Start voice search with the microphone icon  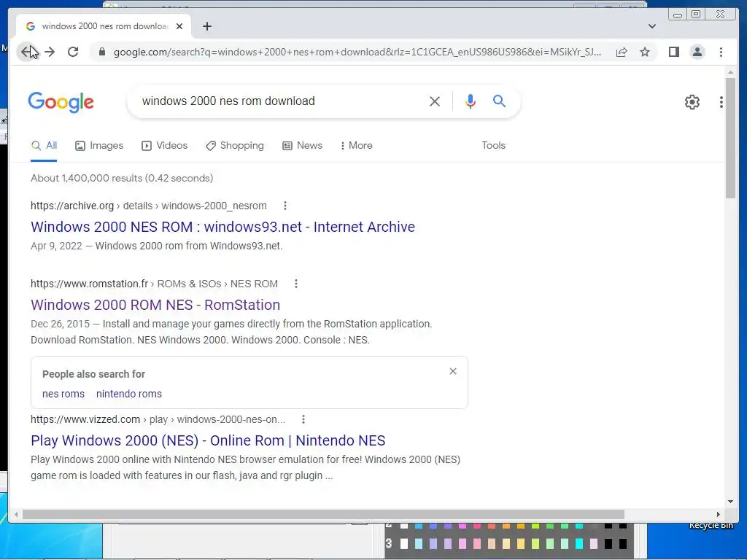[x=471, y=101]
